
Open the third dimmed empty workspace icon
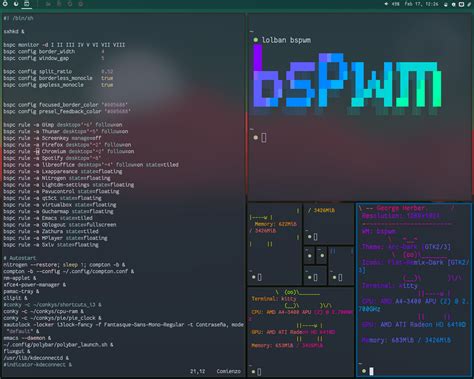[x=70, y=4]
